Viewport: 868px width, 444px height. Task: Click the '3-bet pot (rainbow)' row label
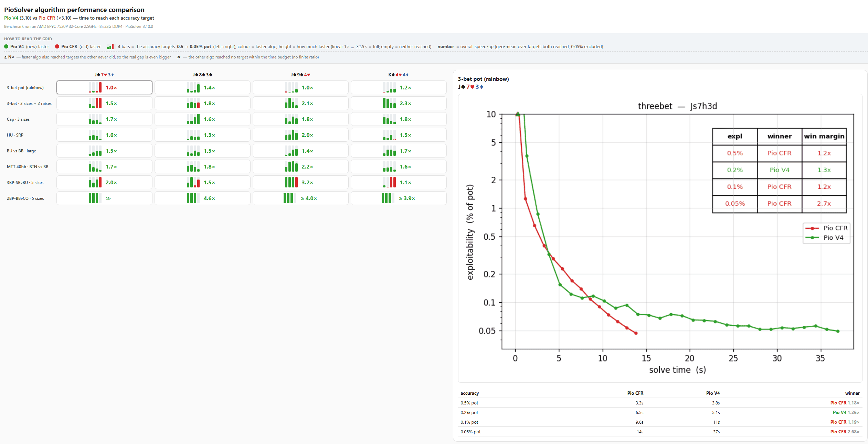click(x=25, y=88)
